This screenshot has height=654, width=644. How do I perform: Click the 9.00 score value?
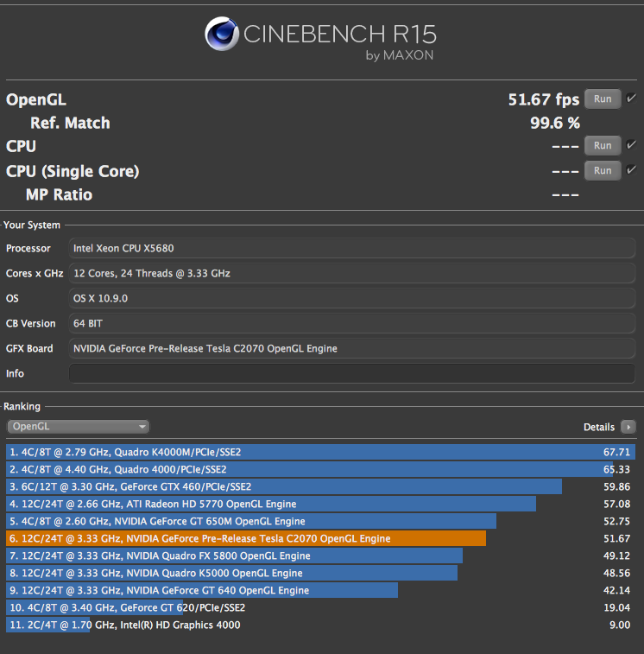620,625
